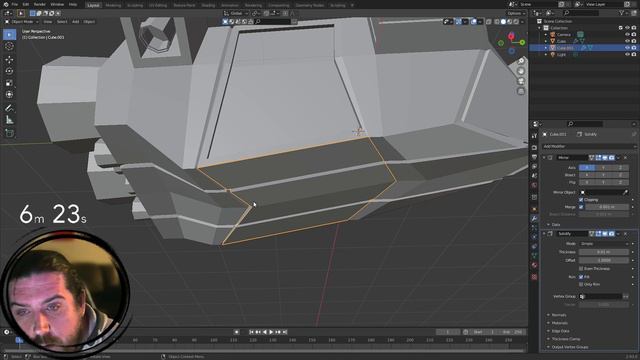Open the Object Data properties tab

click(534, 256)
